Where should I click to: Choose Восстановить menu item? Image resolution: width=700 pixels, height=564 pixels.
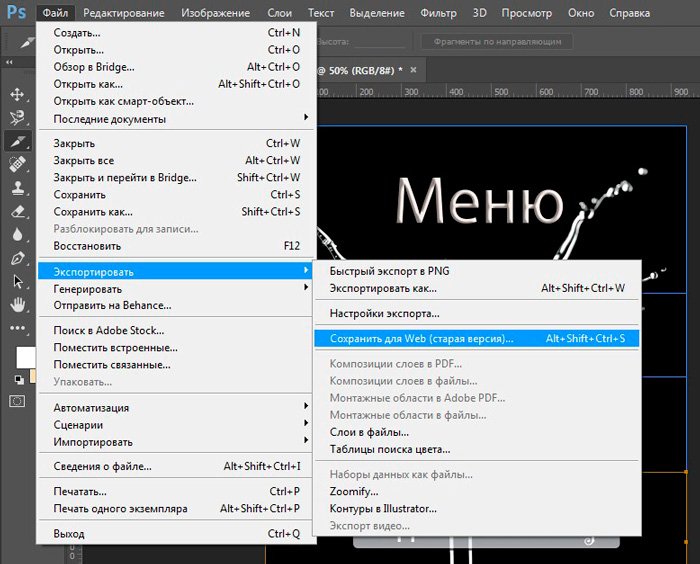click(177, 246)
